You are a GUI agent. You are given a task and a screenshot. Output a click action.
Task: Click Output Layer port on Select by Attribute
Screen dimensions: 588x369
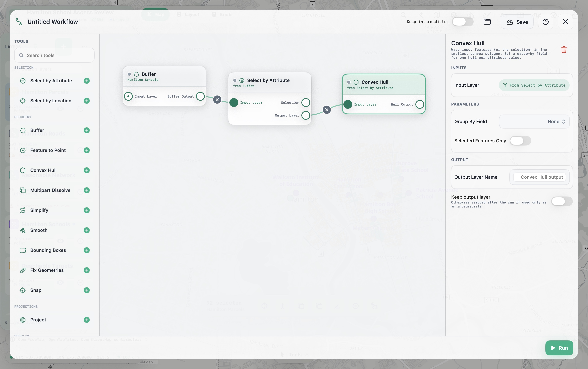(x=306, y=115)
